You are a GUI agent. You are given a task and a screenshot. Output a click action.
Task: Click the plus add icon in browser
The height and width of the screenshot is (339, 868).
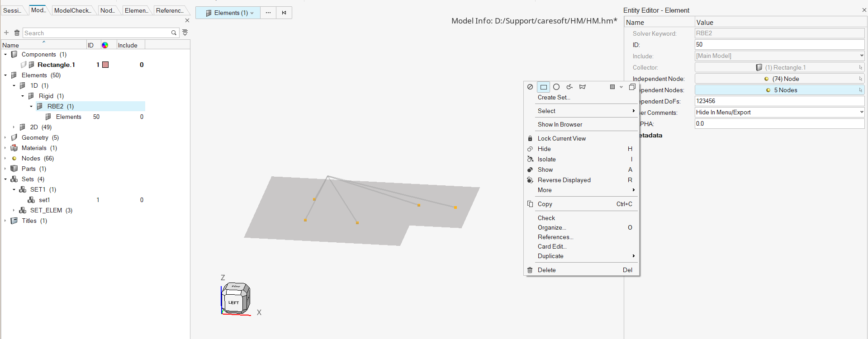6,33
